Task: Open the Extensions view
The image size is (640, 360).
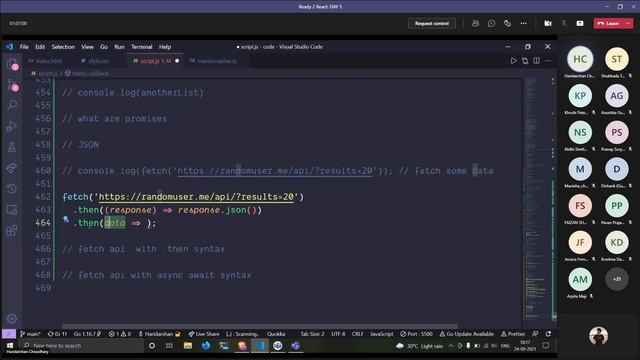Action: point(12,231)
